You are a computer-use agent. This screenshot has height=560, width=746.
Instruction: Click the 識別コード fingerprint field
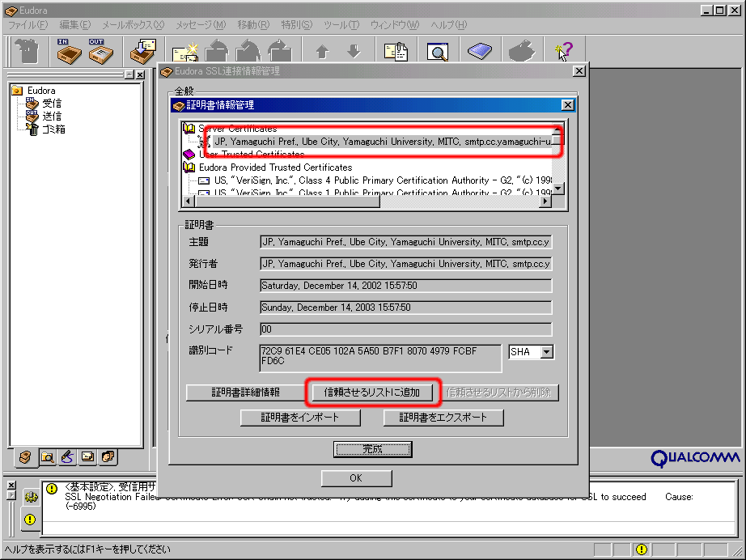click(x=380, y=358)
